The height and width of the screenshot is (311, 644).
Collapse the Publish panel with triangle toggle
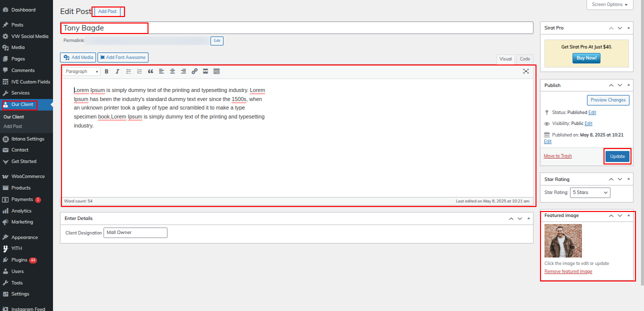(x=628, y=85)
